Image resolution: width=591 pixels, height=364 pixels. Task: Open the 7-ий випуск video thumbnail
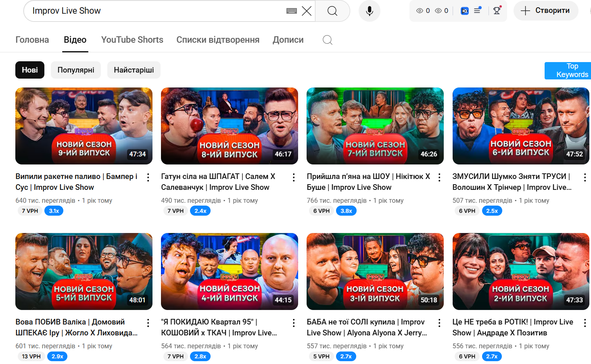click(375, 126)
